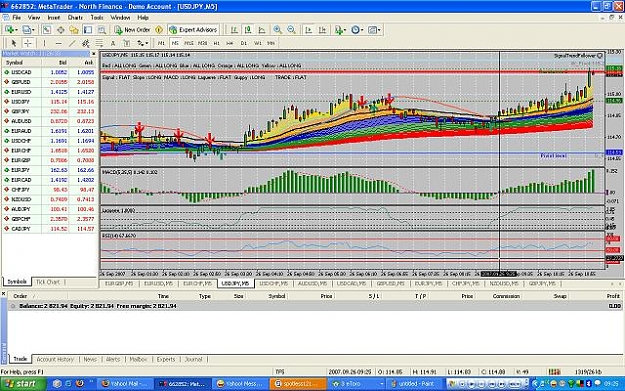Select the Text Label tool
Image resolution: width=625 pixels, height=391 pixels.
(x=126, y=43)
